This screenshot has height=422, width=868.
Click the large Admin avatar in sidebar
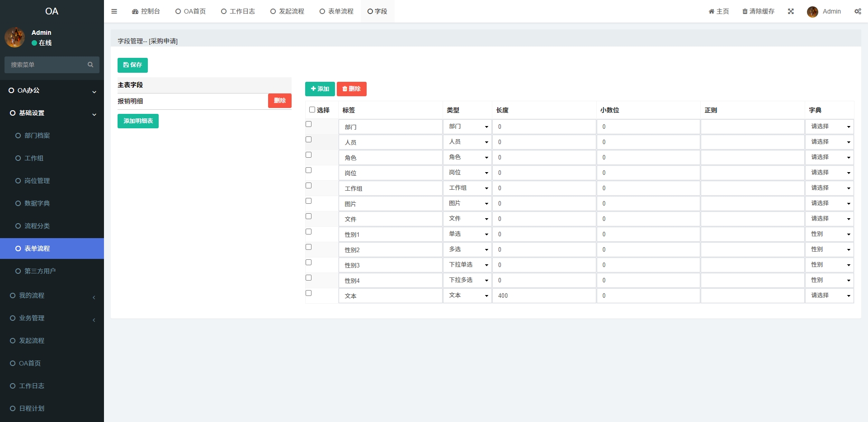[x=15, y=38]
